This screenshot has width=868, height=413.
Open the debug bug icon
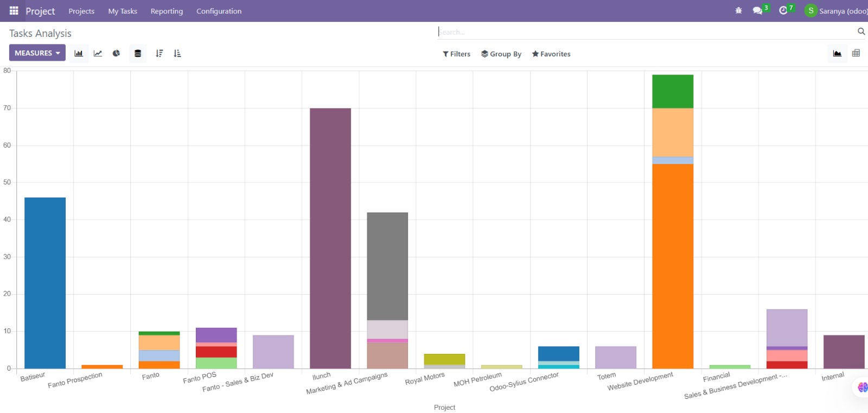click(738, 11)
